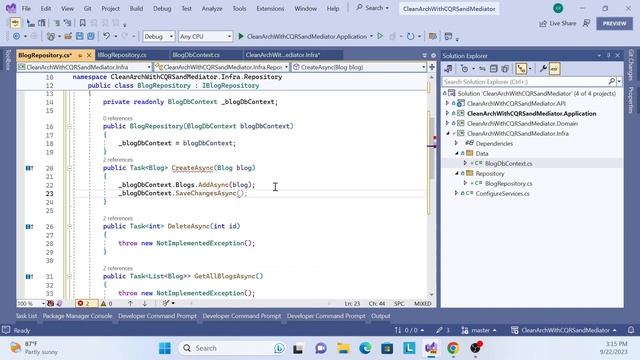Click the Microsoft Edge taskbar icon
Viewport: 640px width, 360px height.
[x=365, y=348]
